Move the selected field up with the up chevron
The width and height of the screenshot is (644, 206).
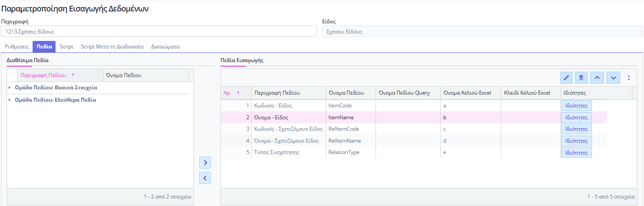pyautogui.click(x=597, y=77)
